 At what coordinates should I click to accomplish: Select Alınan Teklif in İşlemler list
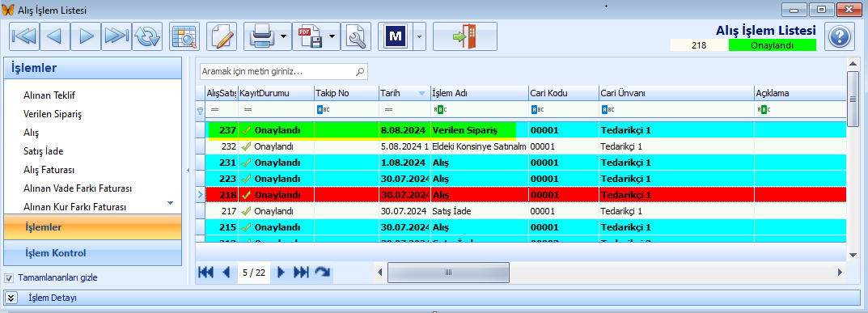point(49,95)
